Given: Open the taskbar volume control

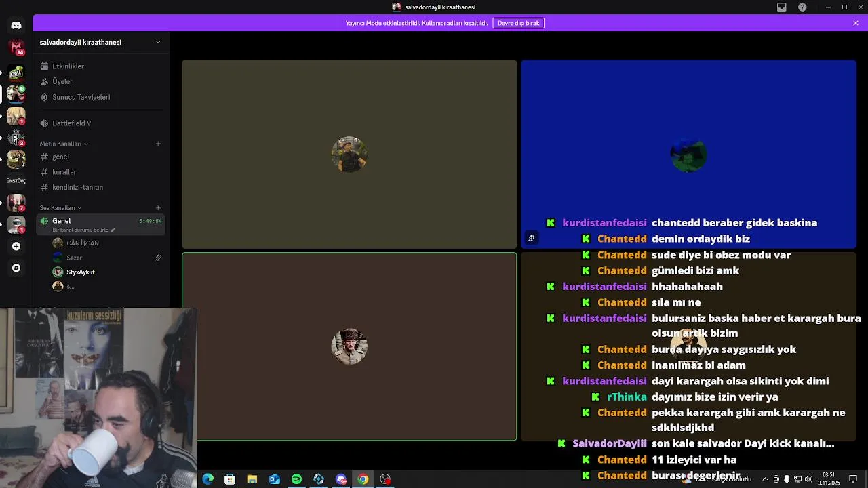Looking at the screenshot, I should (x=808, y=479).
